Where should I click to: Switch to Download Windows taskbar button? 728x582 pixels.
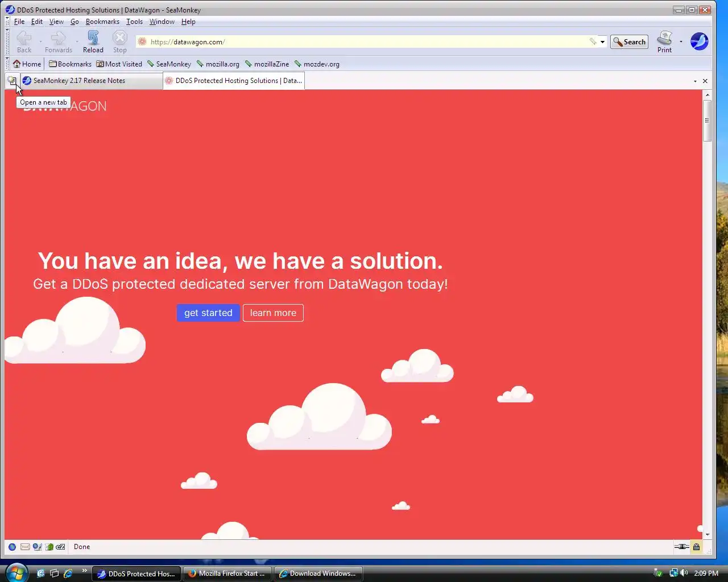(x=318, y=573)
